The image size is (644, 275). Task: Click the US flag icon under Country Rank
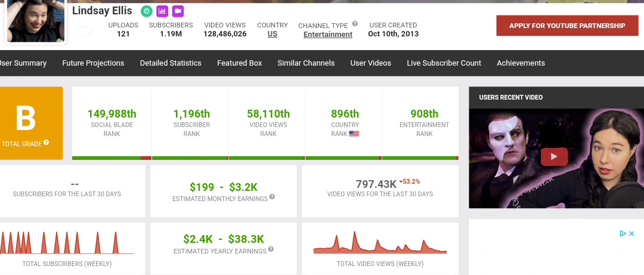pyautogui.click(x=354, y=134)
